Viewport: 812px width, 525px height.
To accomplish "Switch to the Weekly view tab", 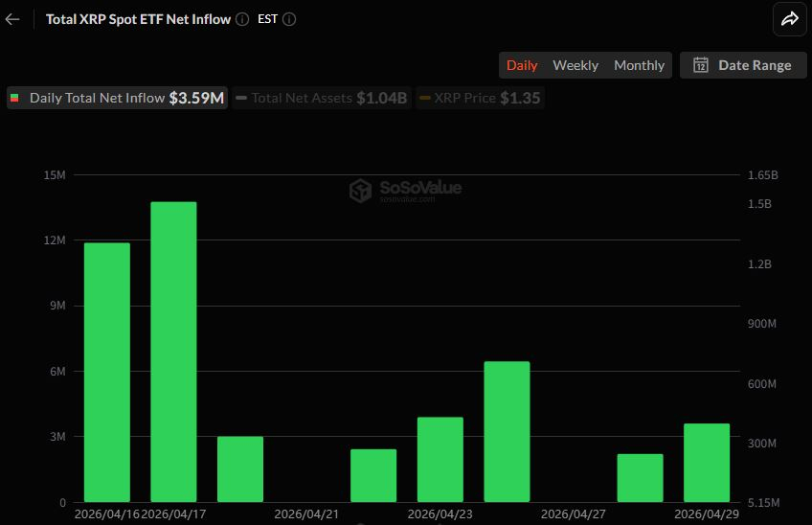I will pos(575,65).
